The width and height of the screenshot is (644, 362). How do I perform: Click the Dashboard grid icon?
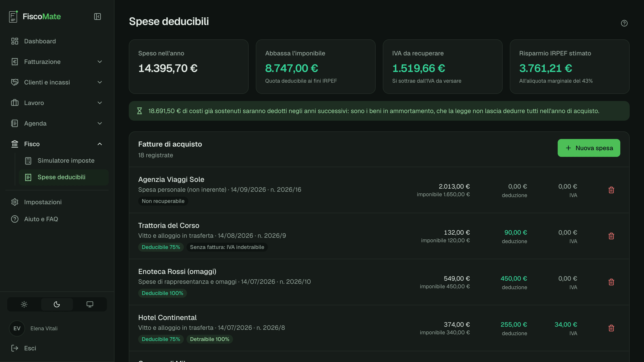[x=15, y=41]
